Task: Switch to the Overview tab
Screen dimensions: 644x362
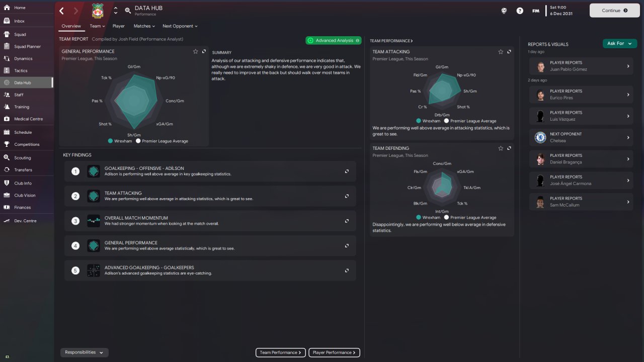Action: click(x=71, y=26)
